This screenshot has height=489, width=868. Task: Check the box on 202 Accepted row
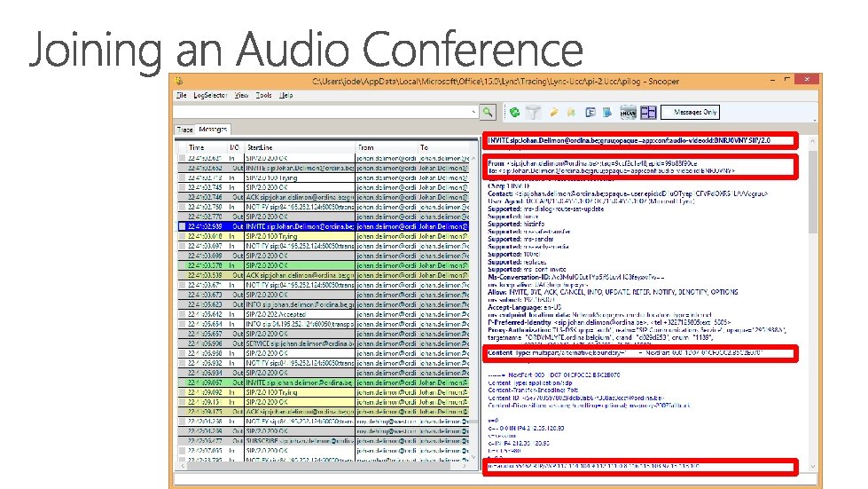click(x=182, y=314)
